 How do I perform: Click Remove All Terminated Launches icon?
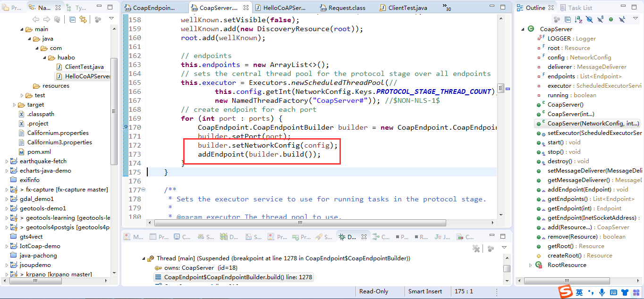(476, 249)
